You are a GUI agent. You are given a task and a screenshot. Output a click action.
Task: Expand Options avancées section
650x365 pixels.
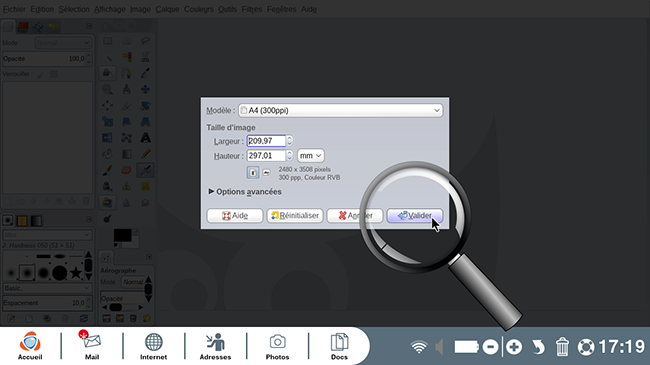tap(245, 192)
